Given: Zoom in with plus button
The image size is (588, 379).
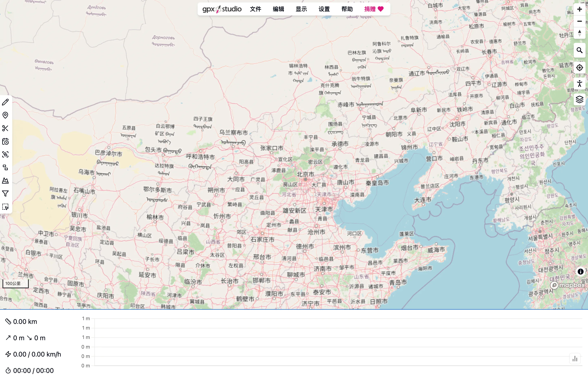Looking at the screenshot, I should tap(579, 9).
